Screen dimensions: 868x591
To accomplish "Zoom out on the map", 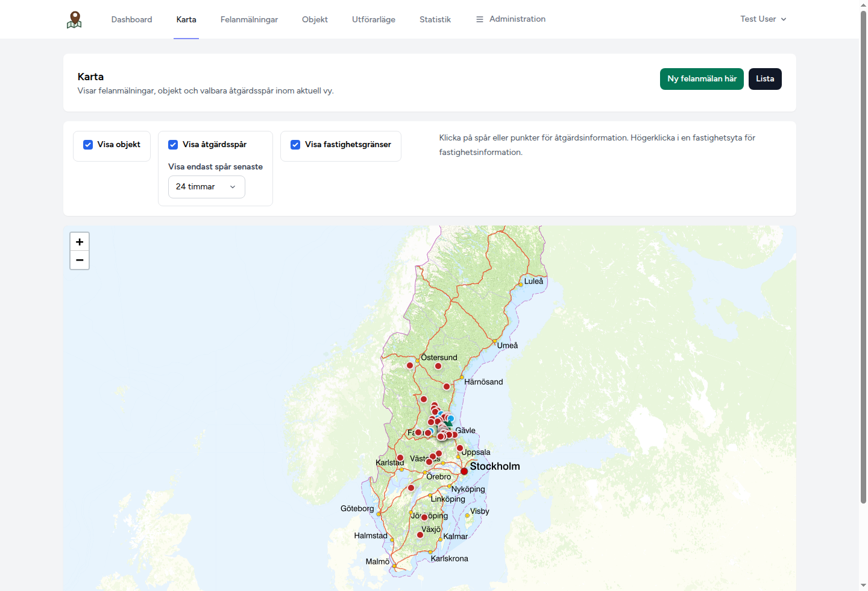I will click(x=80, y=260).
